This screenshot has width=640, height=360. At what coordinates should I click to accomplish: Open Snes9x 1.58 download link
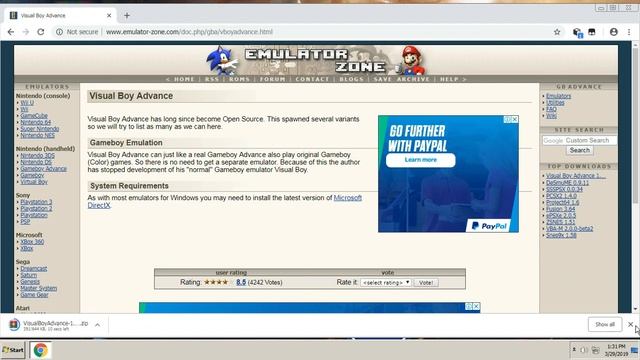[x=561, y=235]
